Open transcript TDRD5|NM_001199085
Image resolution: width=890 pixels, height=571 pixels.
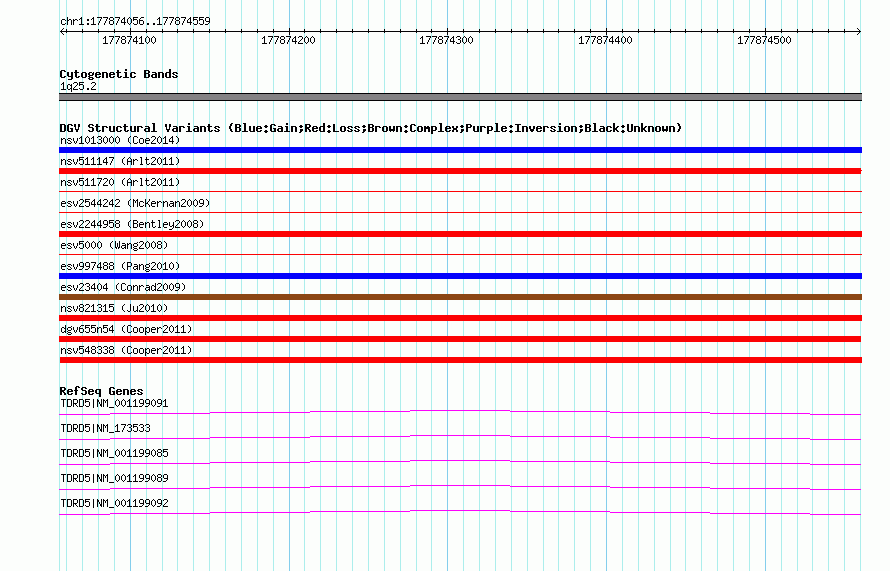(114, 454)
